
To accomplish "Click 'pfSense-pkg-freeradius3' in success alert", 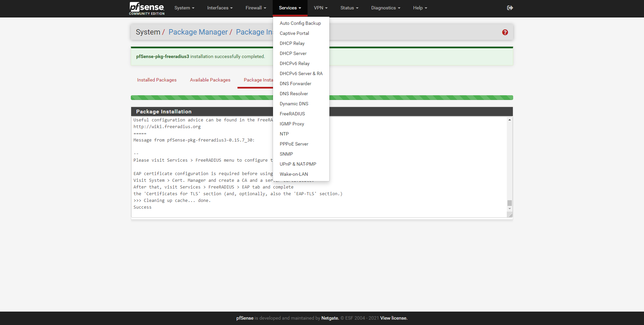I will point(163,56).
